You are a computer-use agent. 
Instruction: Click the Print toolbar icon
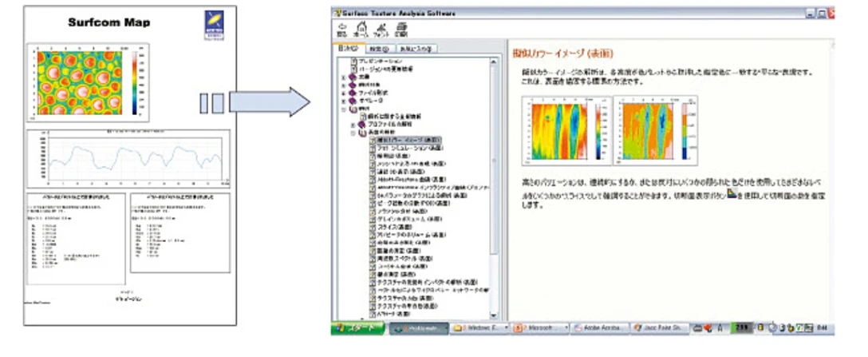pos(400,28)
